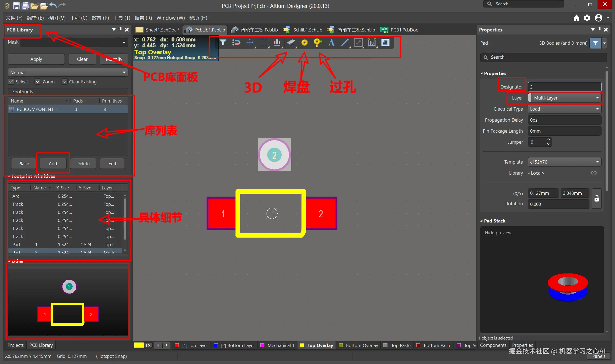Viewport: 615px width, 364px height.
Task: Toggle the Zoom checkbox
Action: [38, 82]
